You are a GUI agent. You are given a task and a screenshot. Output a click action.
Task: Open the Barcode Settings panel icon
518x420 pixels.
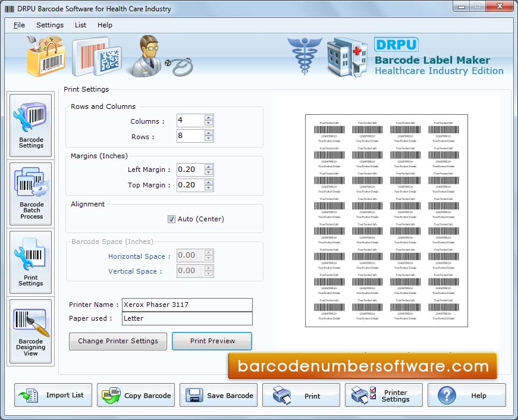click(x=31, y=126)
